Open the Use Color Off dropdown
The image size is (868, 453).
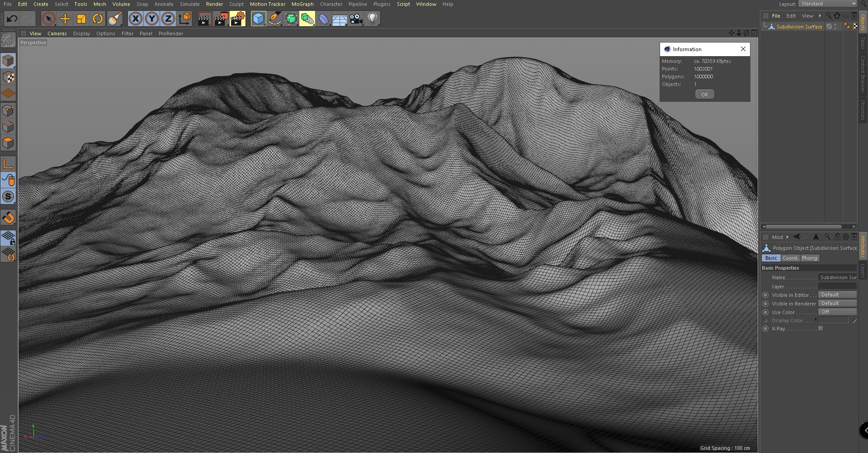pyautogui.click(x=837, y=312)
